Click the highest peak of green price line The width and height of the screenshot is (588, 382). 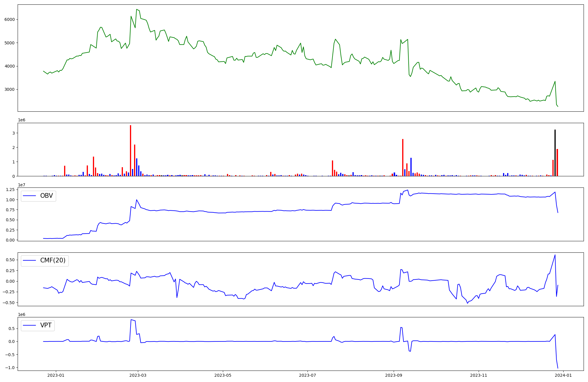click(x=137, y=9)
